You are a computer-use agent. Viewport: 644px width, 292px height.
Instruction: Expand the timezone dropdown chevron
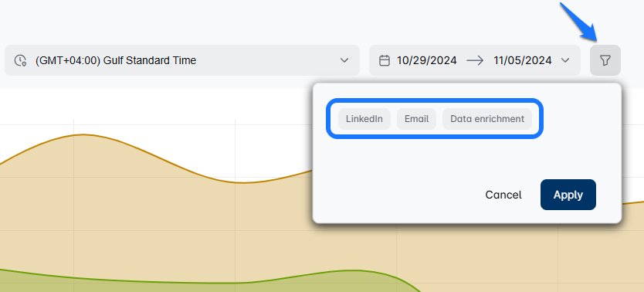[x=344, y=60]
